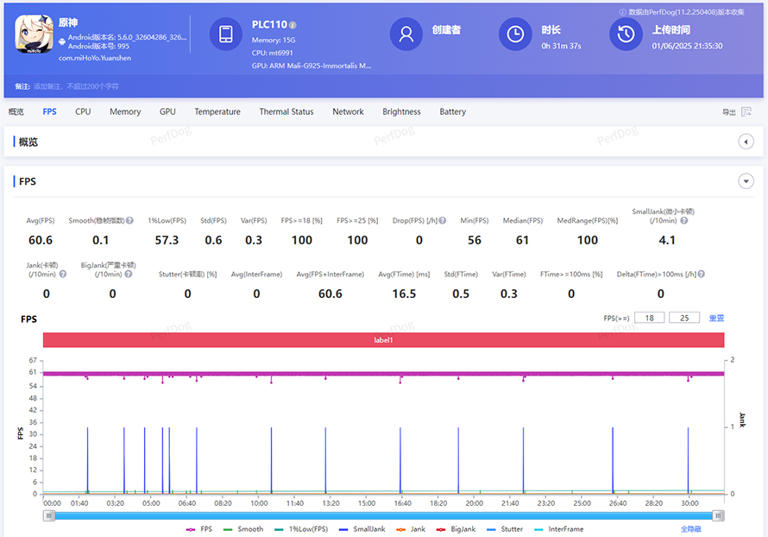Image resolution: width=768 pixels, height=537 pixels.
Task: Switch to the Network tab
Action: (348, 112)
